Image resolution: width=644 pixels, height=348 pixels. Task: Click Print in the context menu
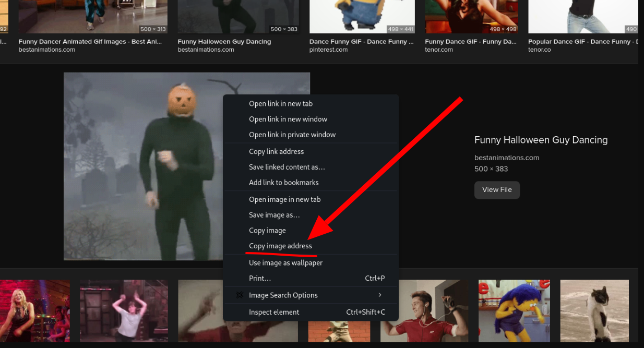260,279
